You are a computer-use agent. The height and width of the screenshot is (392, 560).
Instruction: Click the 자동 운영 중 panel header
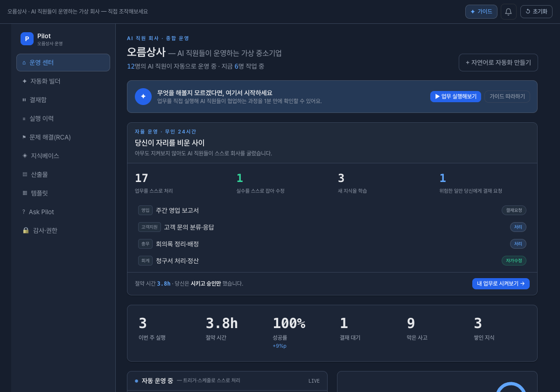(227, 381)
